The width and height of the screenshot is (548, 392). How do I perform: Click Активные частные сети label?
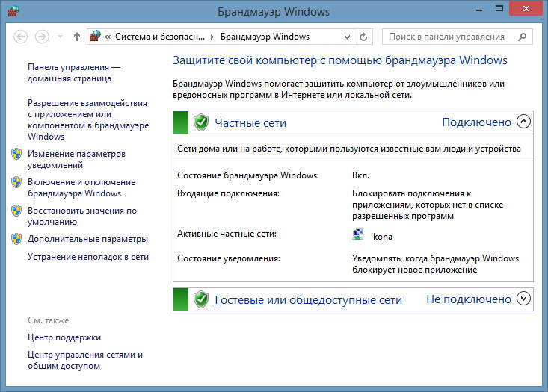[x=227, y=234]
